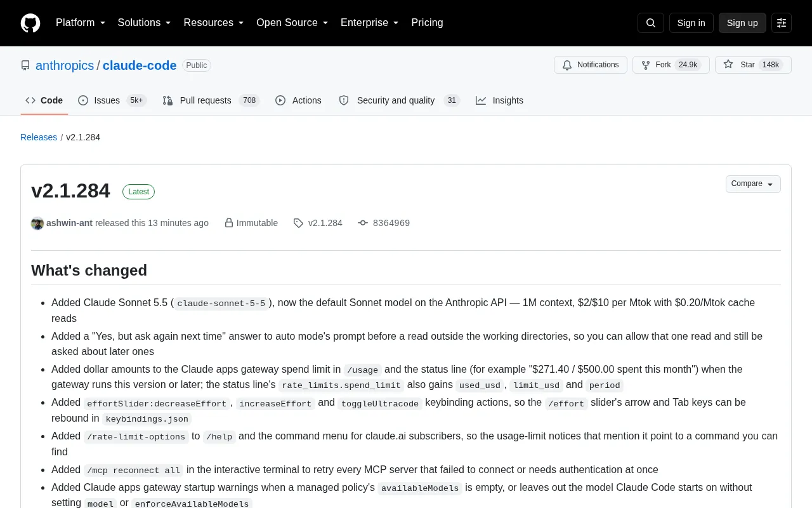812x508 pixels.
Task: Click the Sign in button
Action: pyautogui.click(x=691, y=23)
